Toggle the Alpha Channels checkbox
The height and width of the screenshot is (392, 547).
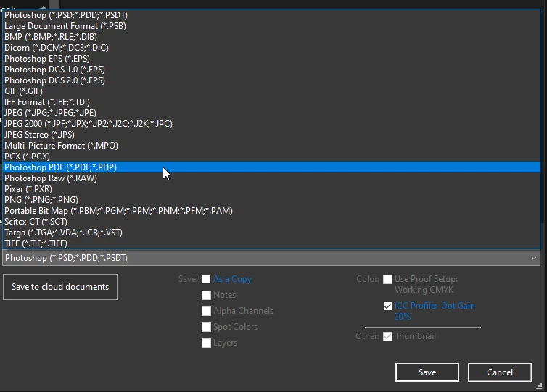pos(206,311)
